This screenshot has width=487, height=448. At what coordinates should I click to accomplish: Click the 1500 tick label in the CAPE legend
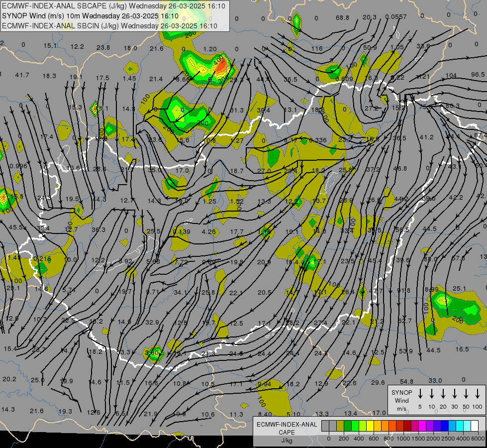pyautogui.click(x=418, y=439)
